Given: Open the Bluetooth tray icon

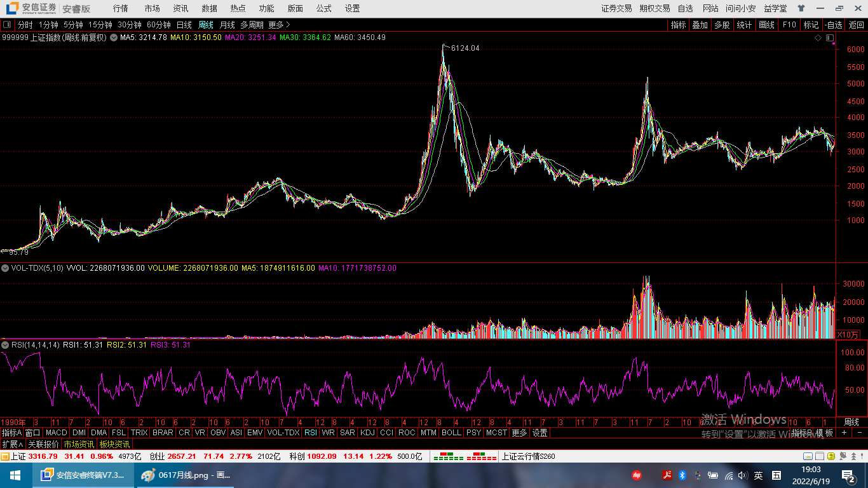Looking at the screenshot, I should [x=682, y=475].
